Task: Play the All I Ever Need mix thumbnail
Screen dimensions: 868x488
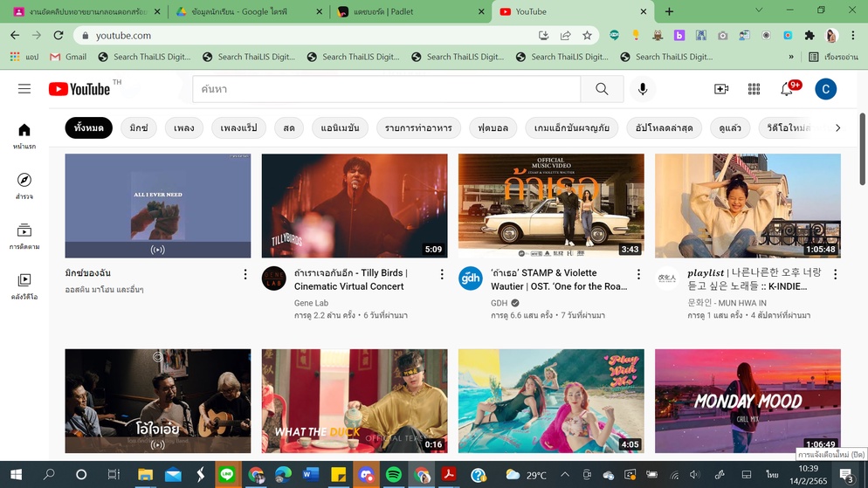Action: pyautogui.click(x=158, y=205)
